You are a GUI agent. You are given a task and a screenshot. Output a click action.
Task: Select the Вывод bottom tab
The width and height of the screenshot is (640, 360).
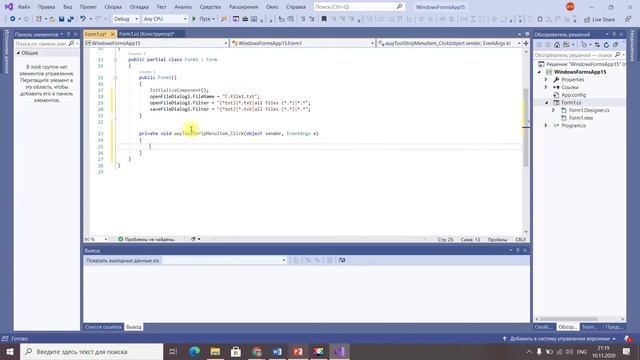pyautogui.click(x=133, y=327)
